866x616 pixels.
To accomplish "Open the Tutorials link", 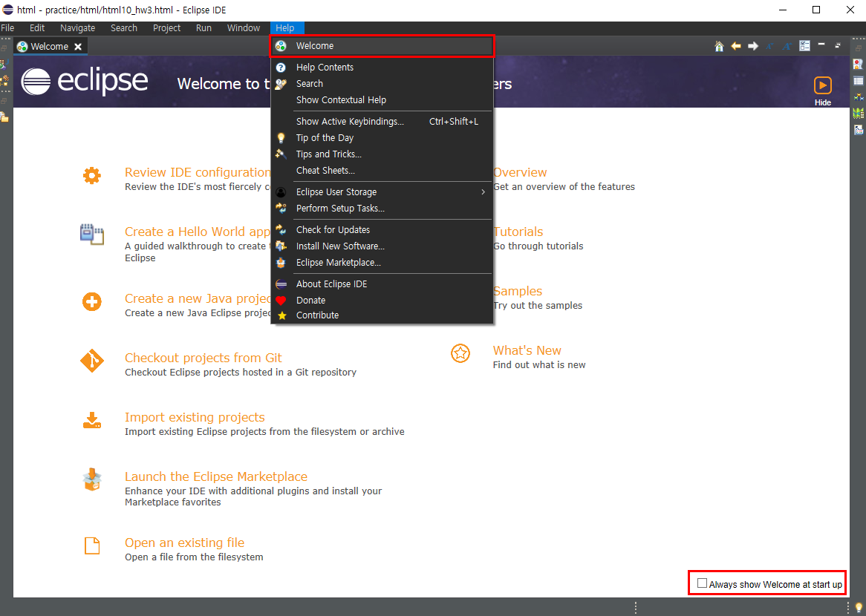I will 518,232.
